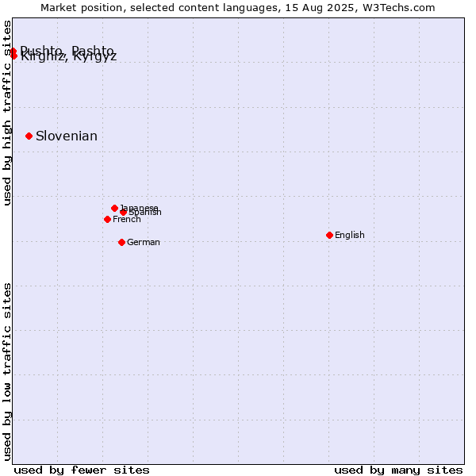Image resolution: width=476 pixels, height=476 pixels.
Task: Click the red French data point
Action: coord(107,219)
